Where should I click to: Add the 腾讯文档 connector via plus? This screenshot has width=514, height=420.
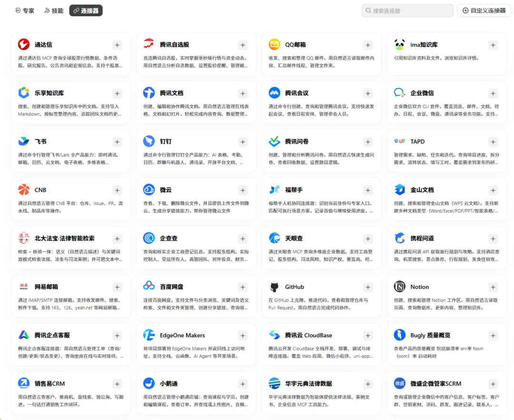pos(243,93)
